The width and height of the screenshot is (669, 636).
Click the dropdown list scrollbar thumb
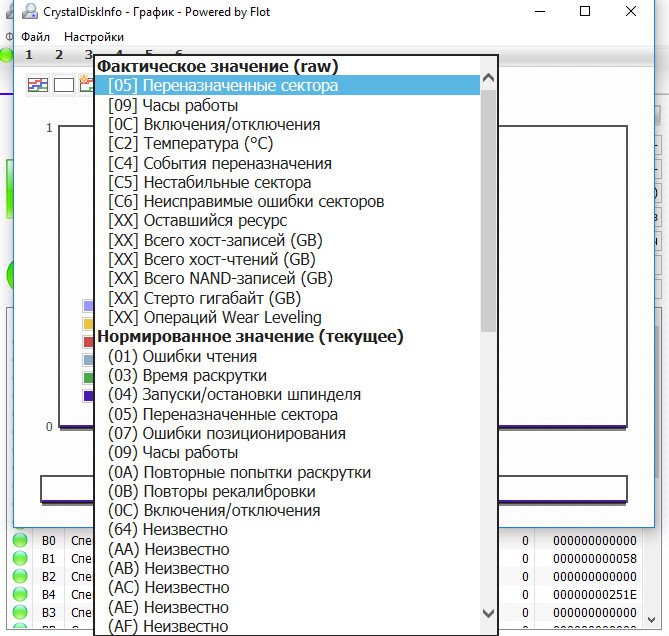(x=488, y=211)
